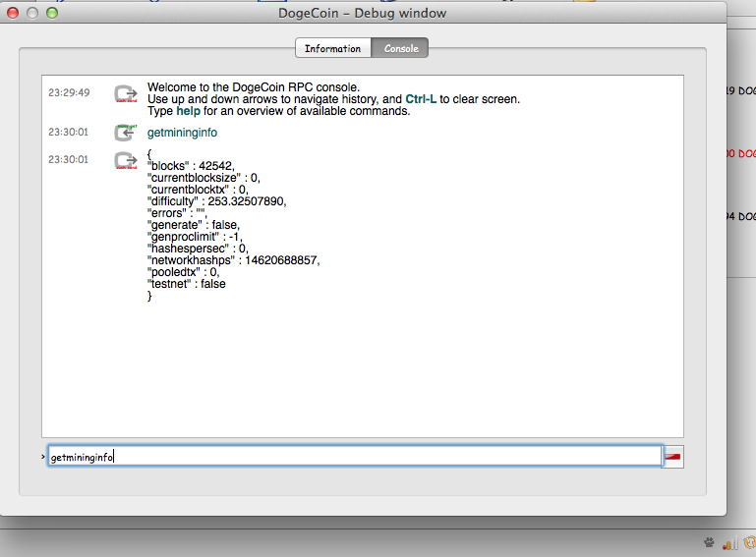
Task: Minimize the Debug window with yellow button
Action: [32, 13]
